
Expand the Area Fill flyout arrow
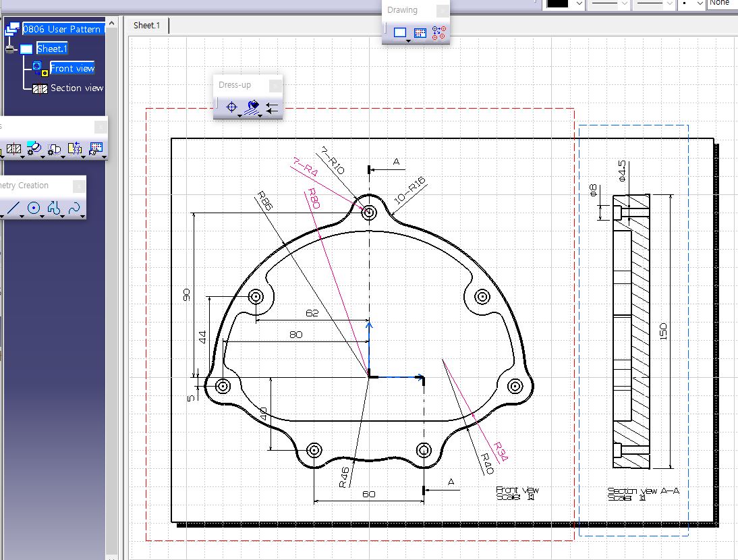pyautogui.click(x=260, y=116)
